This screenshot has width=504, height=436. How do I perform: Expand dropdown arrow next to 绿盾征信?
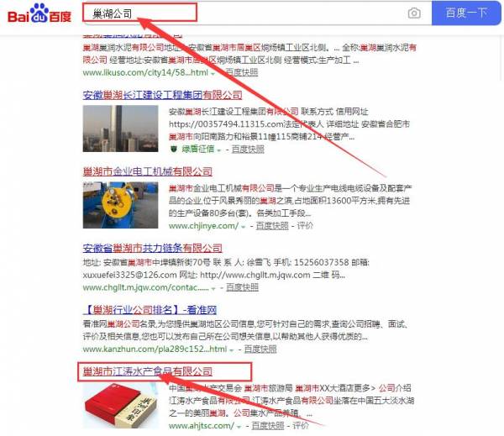pos(219,150)
